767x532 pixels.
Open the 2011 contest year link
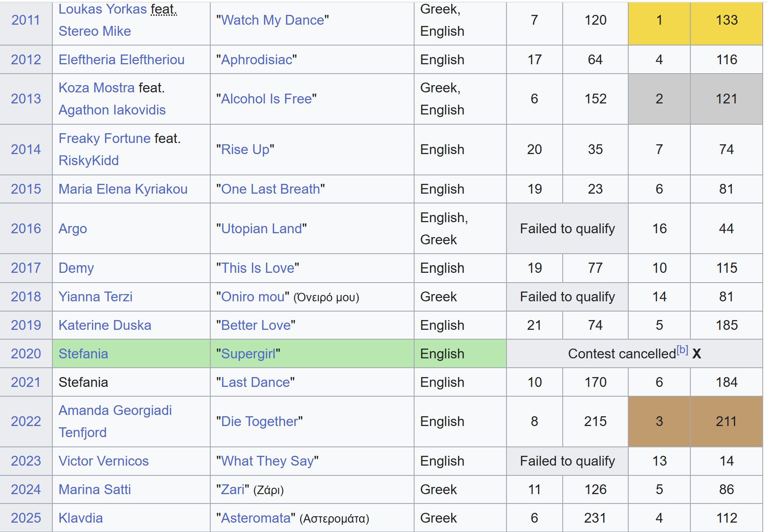pyautogui.click(x=26, y=20)
